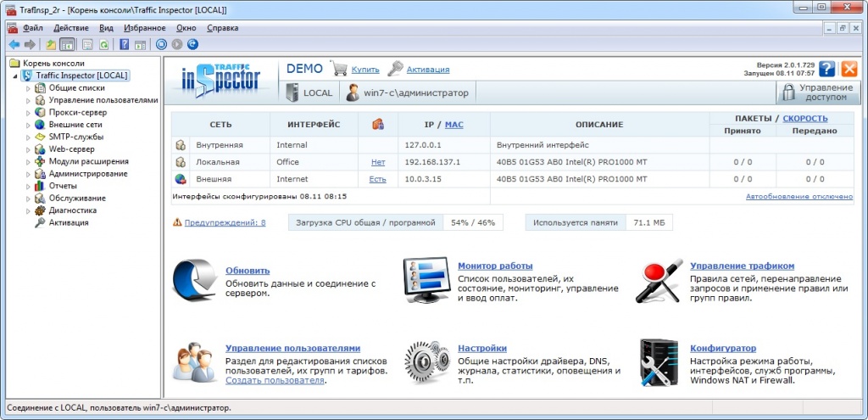Click the Автообновление отключено link
The height and width of the screenshot is (420, 868).
(x=799, y=196)
